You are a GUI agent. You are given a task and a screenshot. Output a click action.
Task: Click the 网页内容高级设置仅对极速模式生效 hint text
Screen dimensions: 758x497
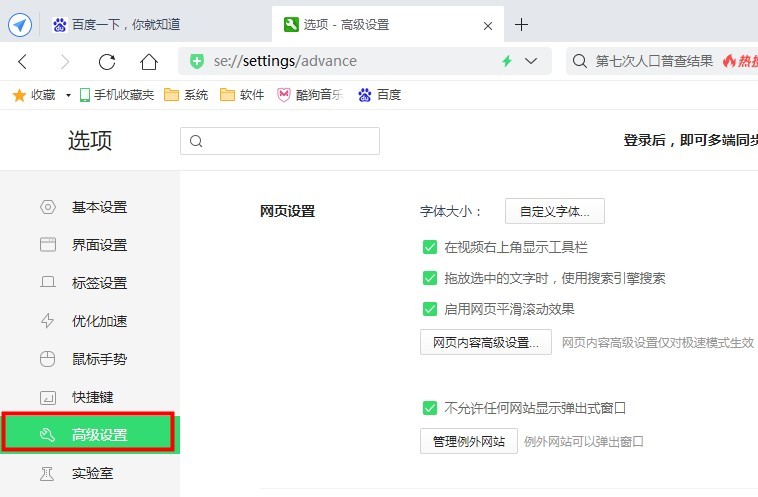coord(657,343)
